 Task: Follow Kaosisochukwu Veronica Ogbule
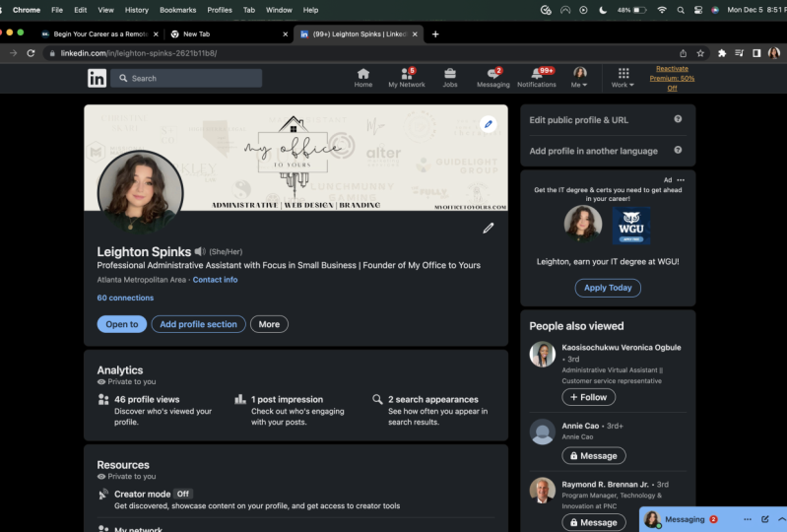click(588, 397)
